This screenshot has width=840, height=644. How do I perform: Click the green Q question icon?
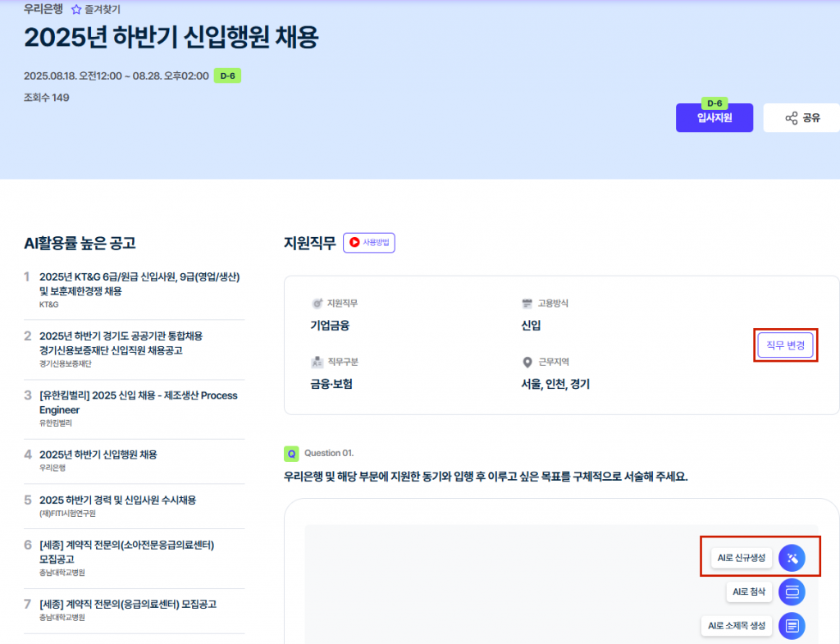(x=291, y=454)
